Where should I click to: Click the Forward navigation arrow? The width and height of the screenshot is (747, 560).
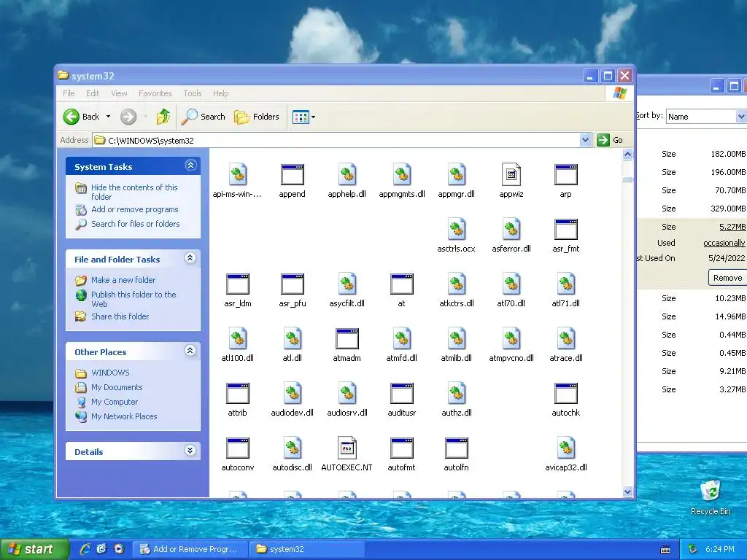pos(128,117)
